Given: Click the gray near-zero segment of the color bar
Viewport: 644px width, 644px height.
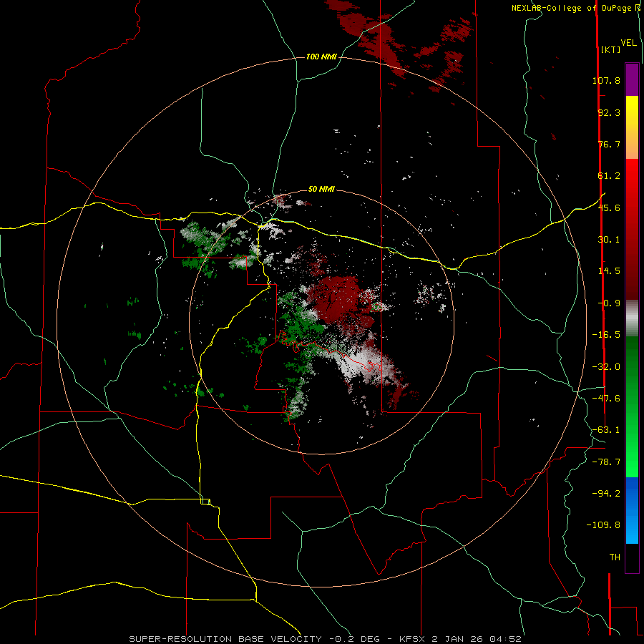Looking at the screenshot, I should coord(632,318).
